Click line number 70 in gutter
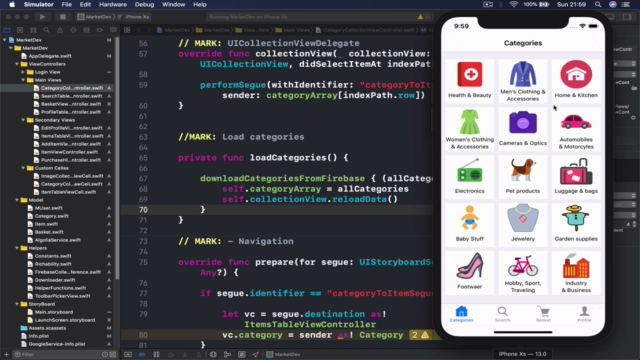 point(143,210)
